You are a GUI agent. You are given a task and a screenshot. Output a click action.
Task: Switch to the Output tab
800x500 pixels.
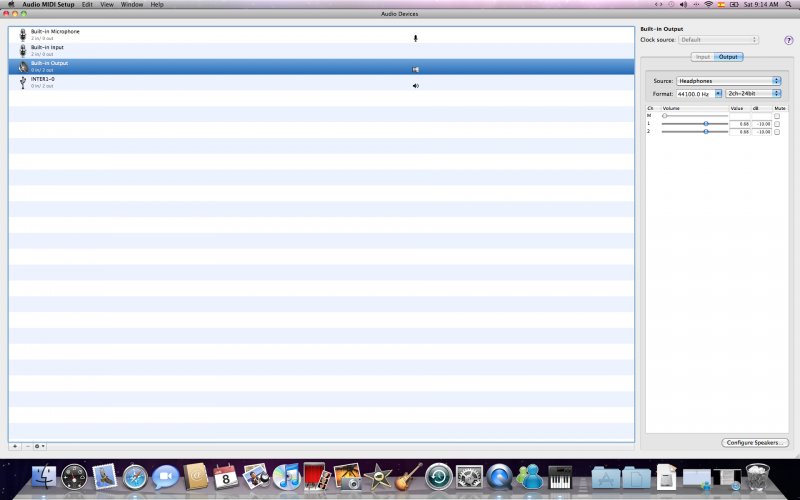click(728, 57)
